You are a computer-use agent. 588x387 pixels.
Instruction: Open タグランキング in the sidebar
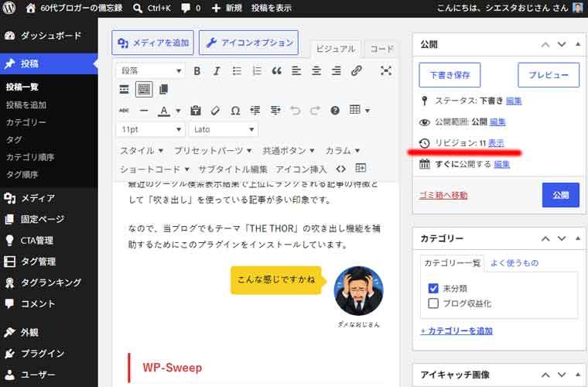49,283
